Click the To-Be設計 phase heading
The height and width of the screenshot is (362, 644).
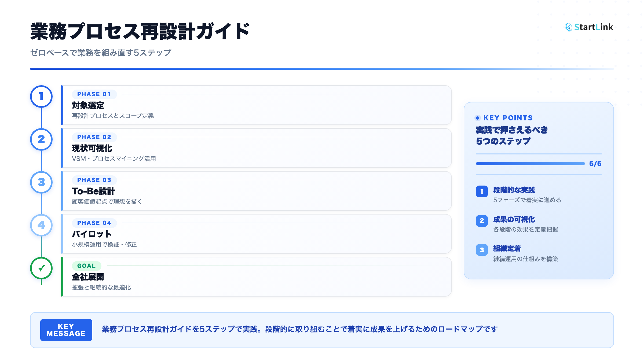coord(93,191)
